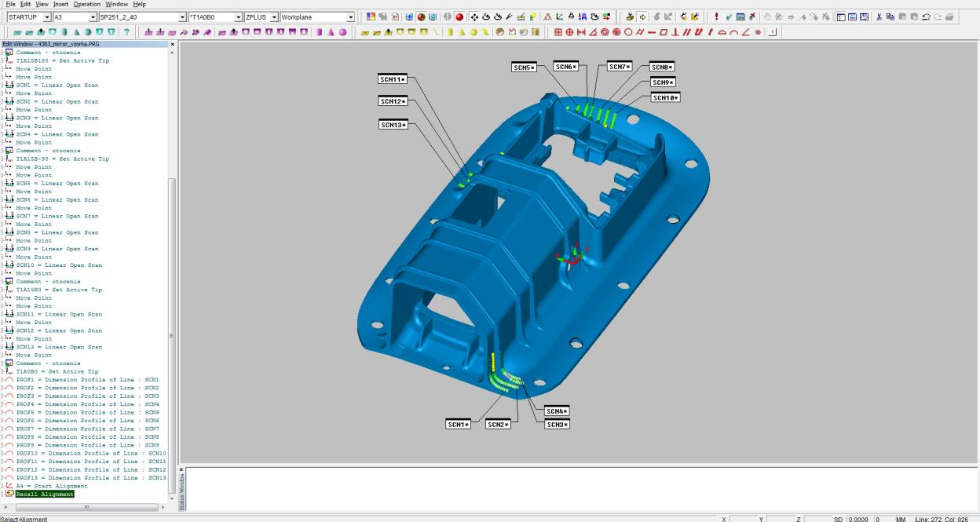This screenshot has height=522, width=980.
Task: Select 'SCN5 = Linear Open Scan' row
Action: coord(57,184)
